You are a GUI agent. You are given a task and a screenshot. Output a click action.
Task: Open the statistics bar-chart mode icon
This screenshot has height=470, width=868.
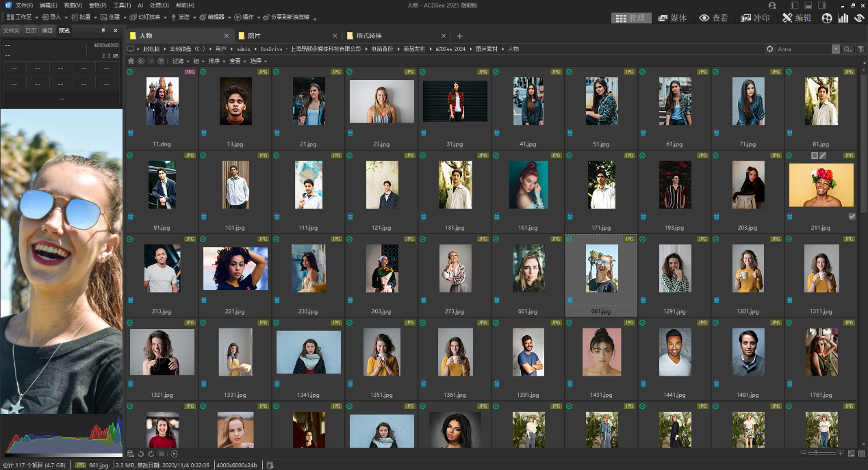[x=843, y=18]
